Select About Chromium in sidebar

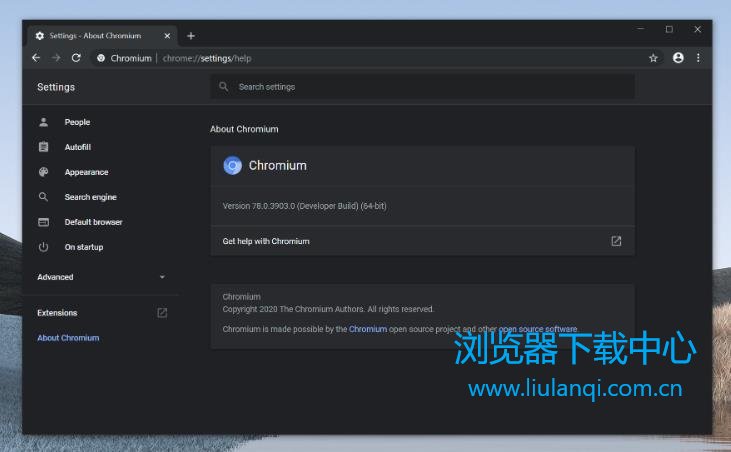point(68,338)
